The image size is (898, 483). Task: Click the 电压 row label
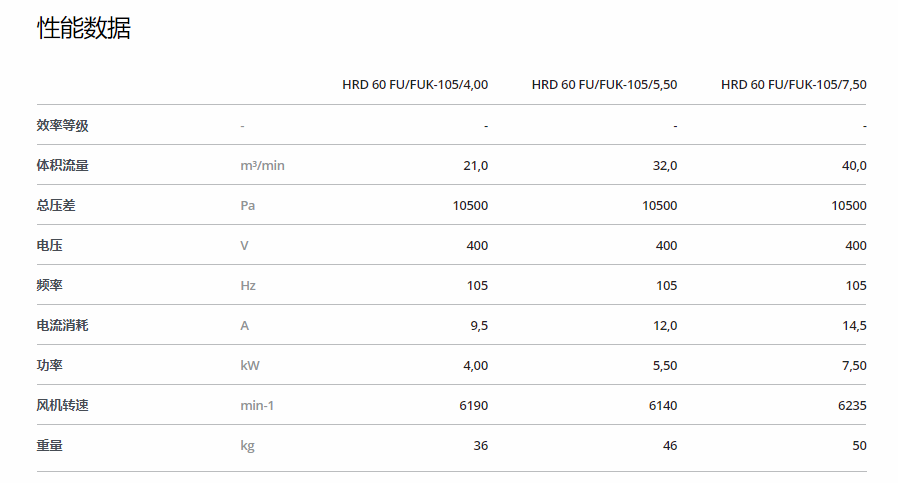(x=49, y=246)
